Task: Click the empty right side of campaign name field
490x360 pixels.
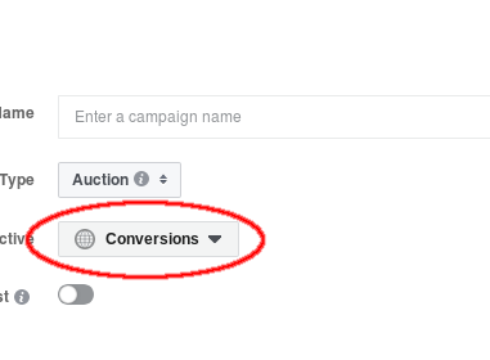Action: pos(367,117)
